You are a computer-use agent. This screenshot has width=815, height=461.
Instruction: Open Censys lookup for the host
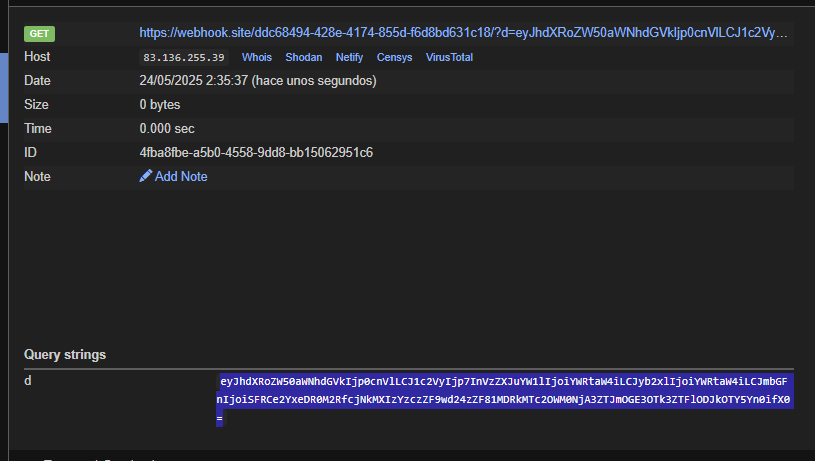tap(395, 58)
